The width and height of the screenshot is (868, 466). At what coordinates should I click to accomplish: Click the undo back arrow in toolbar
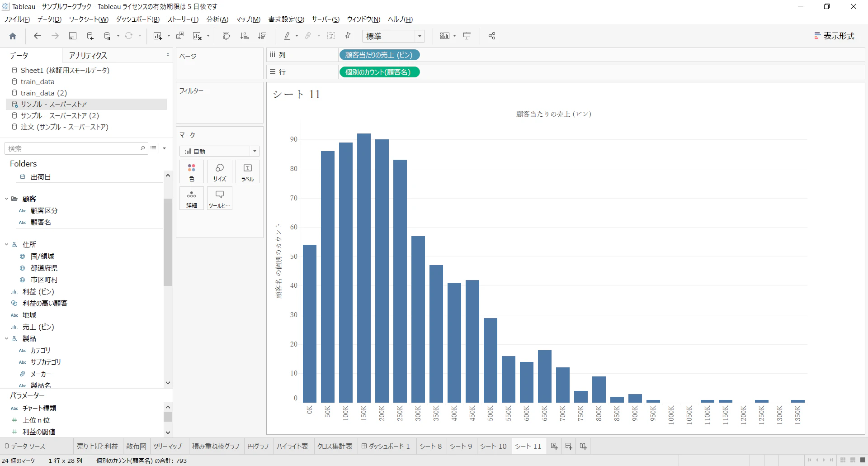(38, 36)
